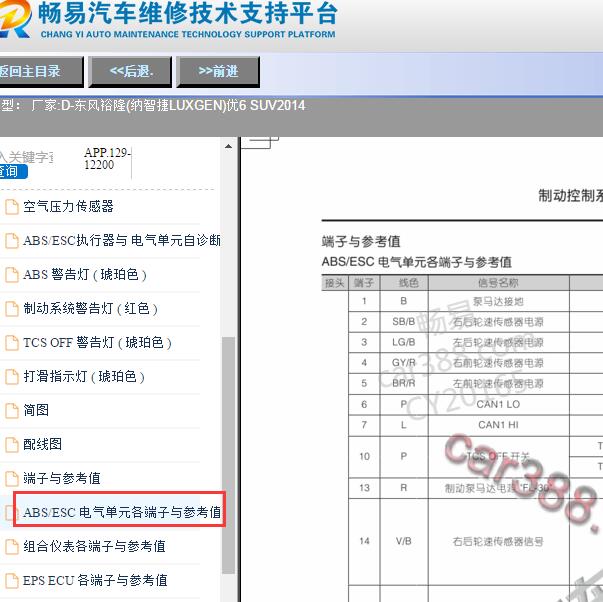Click the CAN1 HI cell
The height and width of the screenshot is (602, 603).
[x=498, y=425]
